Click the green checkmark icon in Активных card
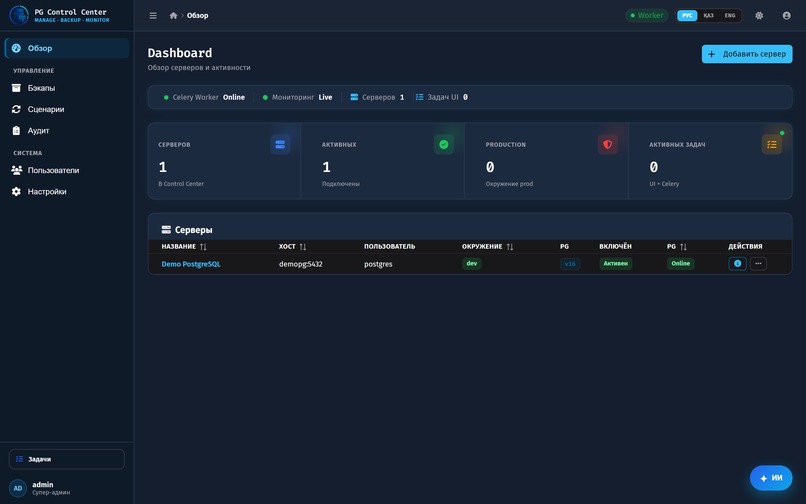The height and width of the screenshot is (504, 806). pos(444,145)
